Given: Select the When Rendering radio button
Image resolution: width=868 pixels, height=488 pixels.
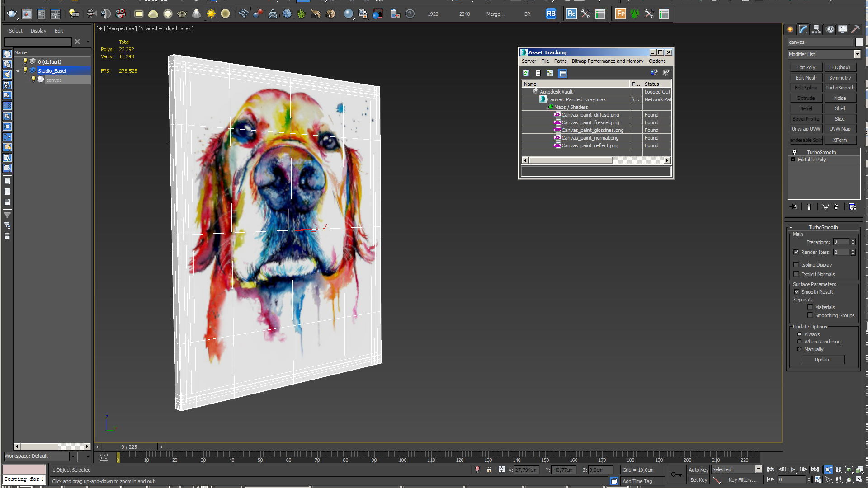Looking at the screenshot, I should (x=799, y=342).
